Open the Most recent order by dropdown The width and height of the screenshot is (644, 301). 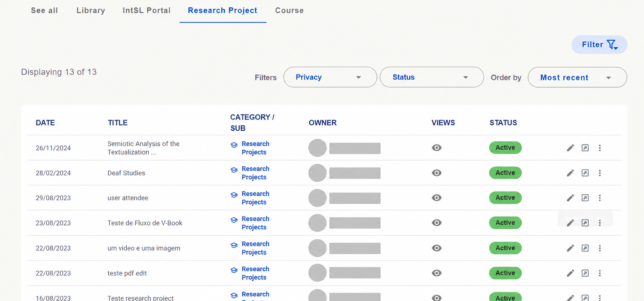(x=577, y=77)
